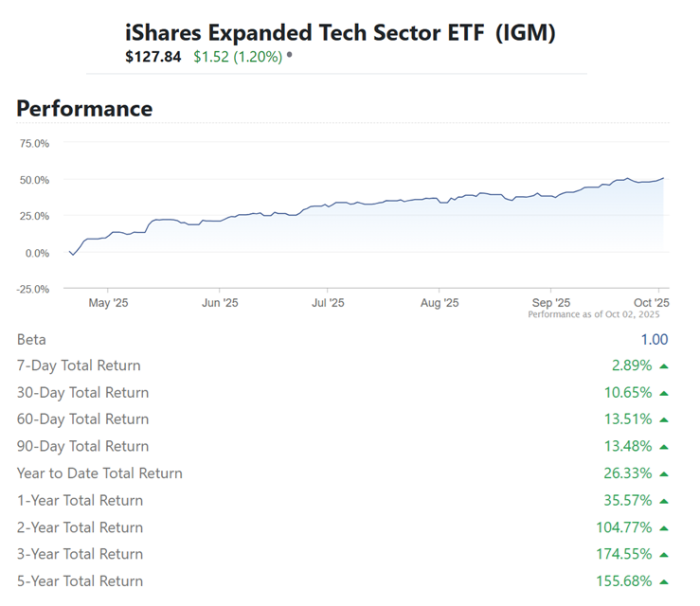
Task: Click the Year to Date Total Return label
Action: tap(99, 473)
